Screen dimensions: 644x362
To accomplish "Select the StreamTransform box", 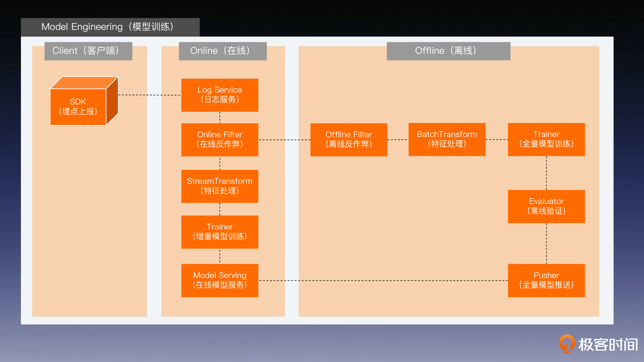I will coord(219,186).
